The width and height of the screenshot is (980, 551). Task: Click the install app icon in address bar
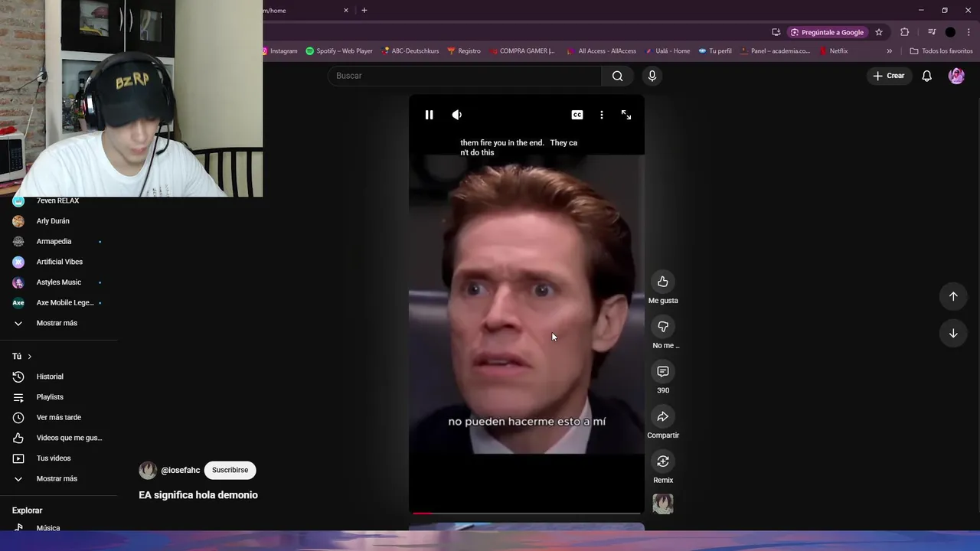[x=776, y=32]
